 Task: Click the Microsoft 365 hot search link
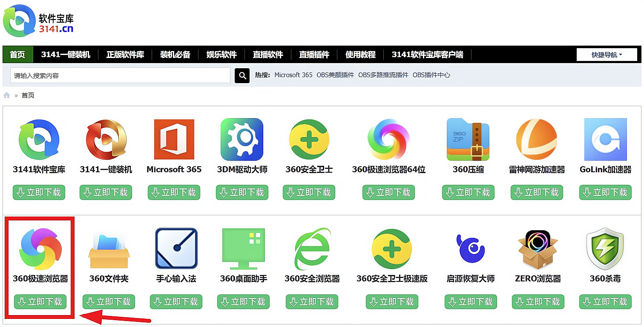click(x=293, y=75)
